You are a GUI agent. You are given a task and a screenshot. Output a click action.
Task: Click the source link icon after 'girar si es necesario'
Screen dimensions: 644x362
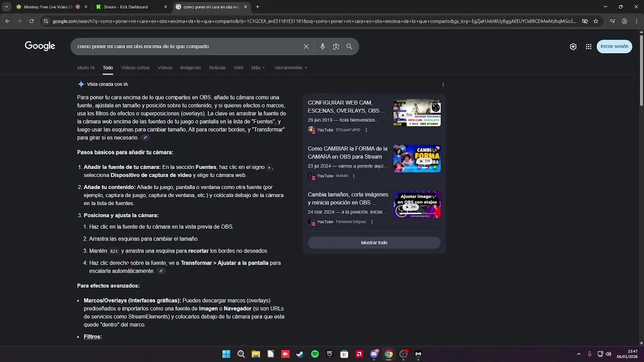click(145, 138)
